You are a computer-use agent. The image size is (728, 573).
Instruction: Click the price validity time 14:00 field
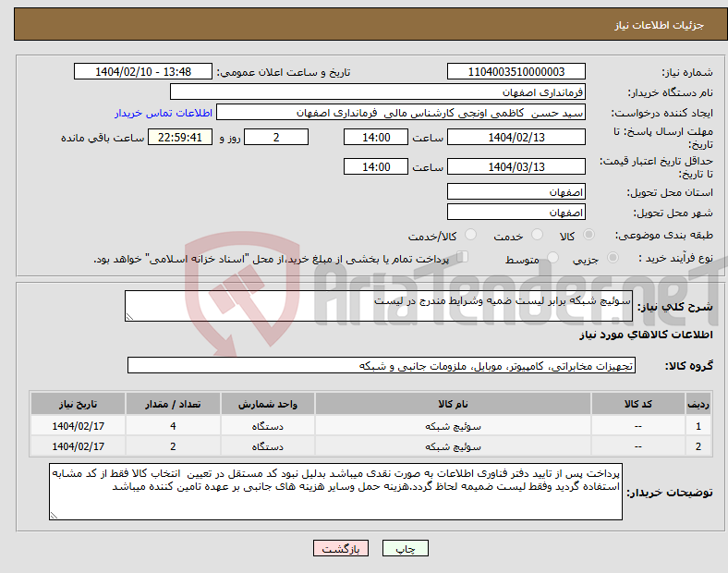[376, 166]
